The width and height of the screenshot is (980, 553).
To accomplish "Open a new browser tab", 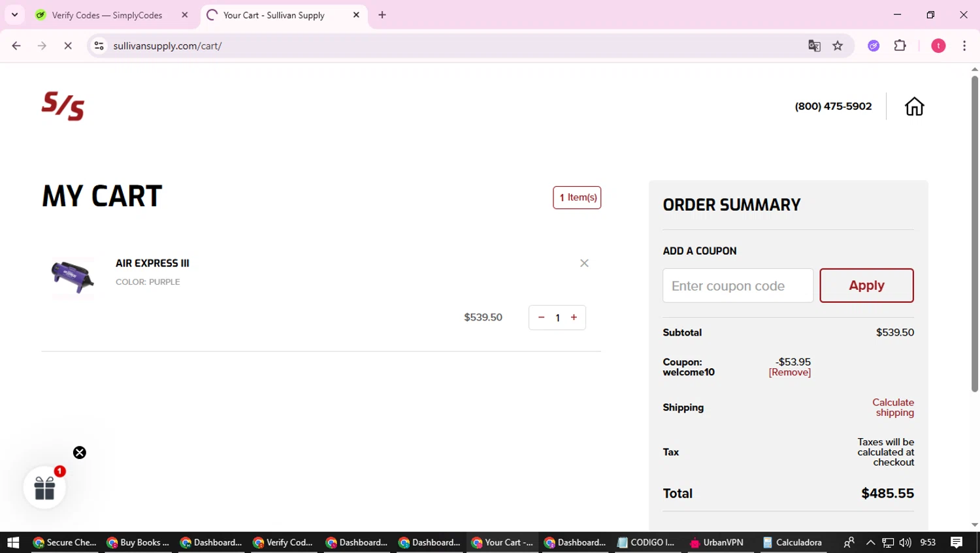I will click(382, 15).
